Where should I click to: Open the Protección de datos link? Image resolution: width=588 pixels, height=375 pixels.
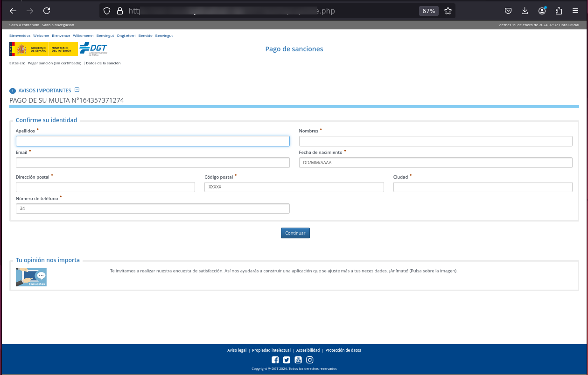click(343, 350)
